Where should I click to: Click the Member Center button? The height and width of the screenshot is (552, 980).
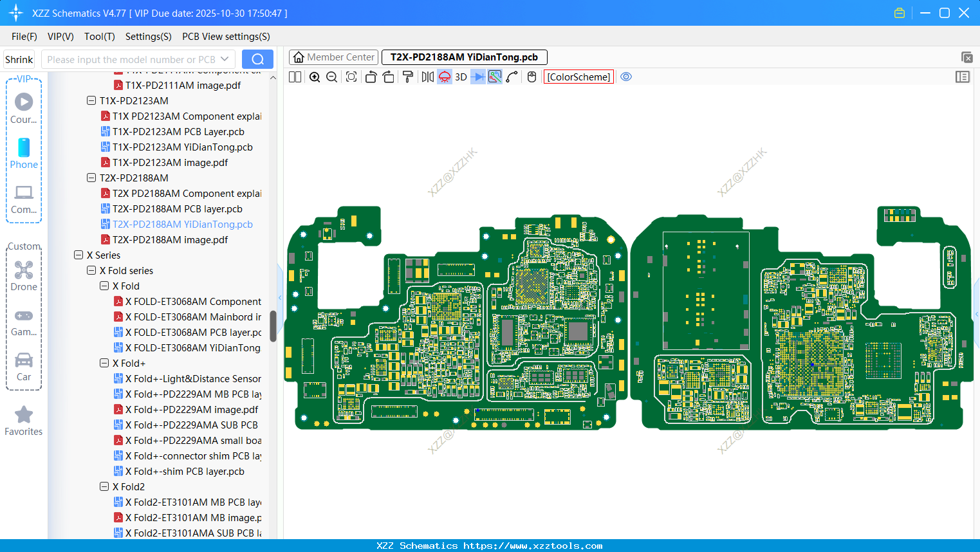[333, 57]
